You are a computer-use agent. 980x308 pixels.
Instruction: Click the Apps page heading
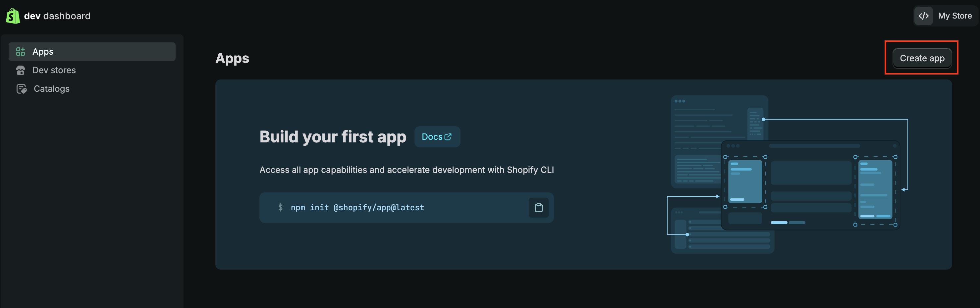pos(232,58)
